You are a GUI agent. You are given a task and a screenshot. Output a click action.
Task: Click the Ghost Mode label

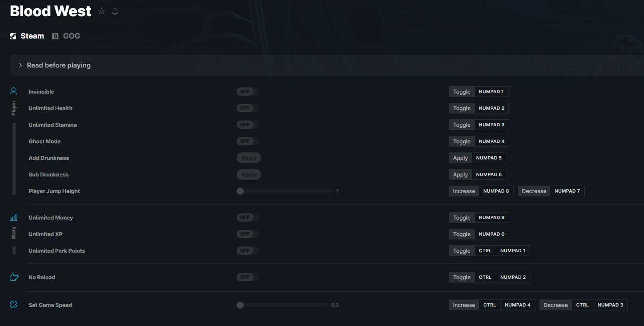44,141
